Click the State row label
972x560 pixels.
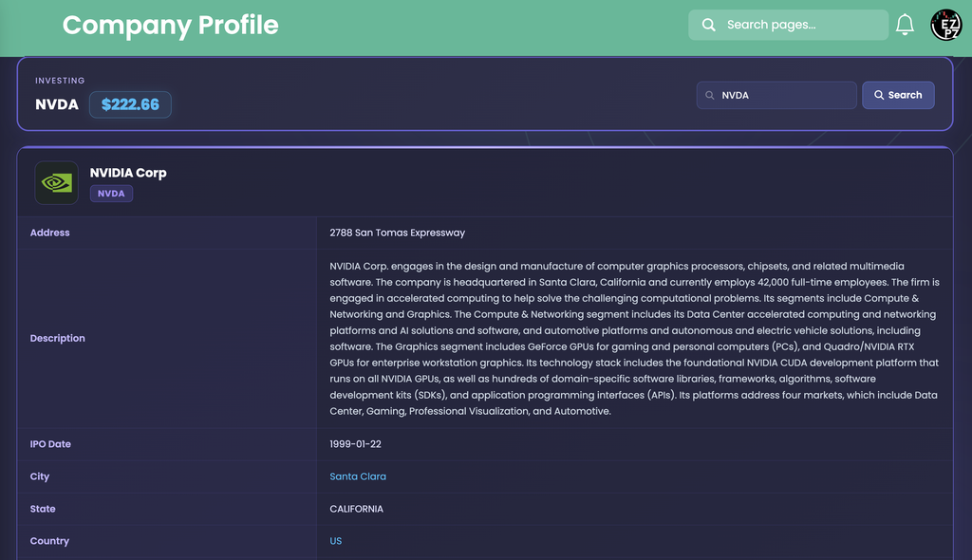43,509
